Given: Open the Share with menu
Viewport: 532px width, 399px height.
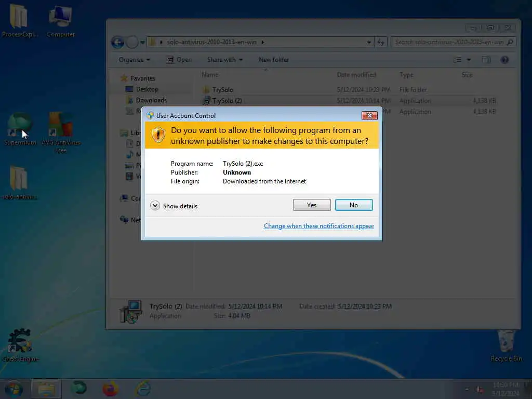Looking at the screenshot, I should [x=225, y=60].
